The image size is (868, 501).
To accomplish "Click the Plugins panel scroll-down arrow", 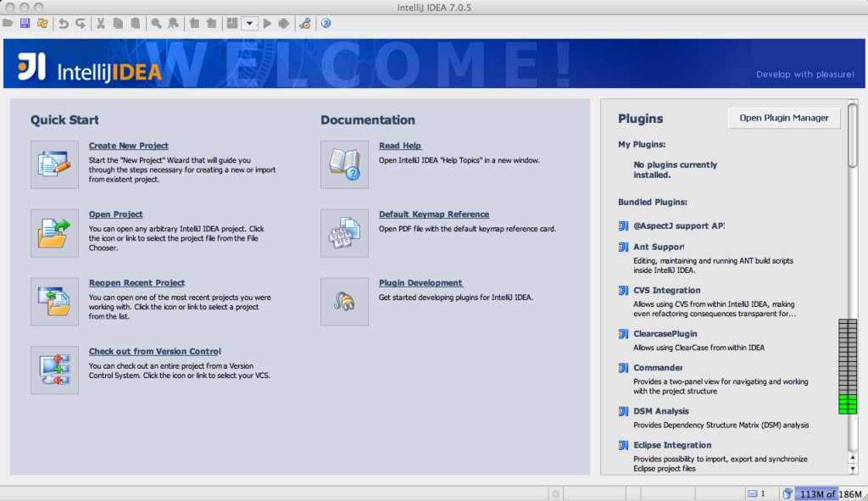I will click(853, 468).
